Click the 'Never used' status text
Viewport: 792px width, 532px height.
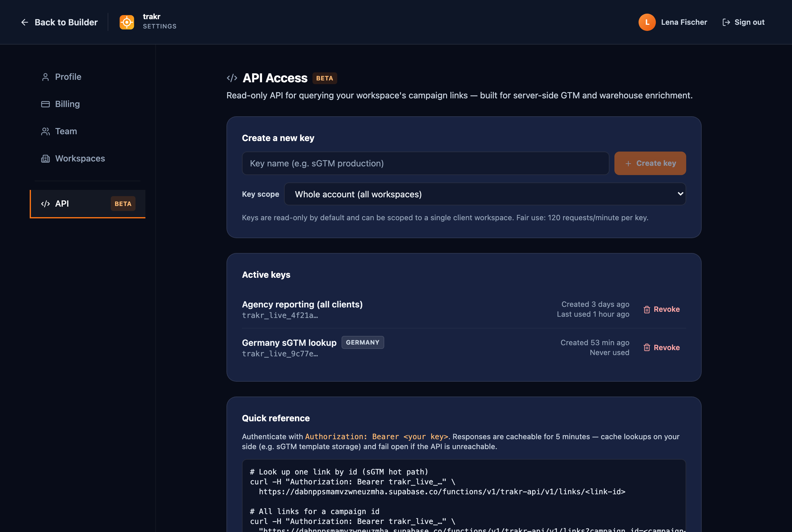click(x=609, y=353)
